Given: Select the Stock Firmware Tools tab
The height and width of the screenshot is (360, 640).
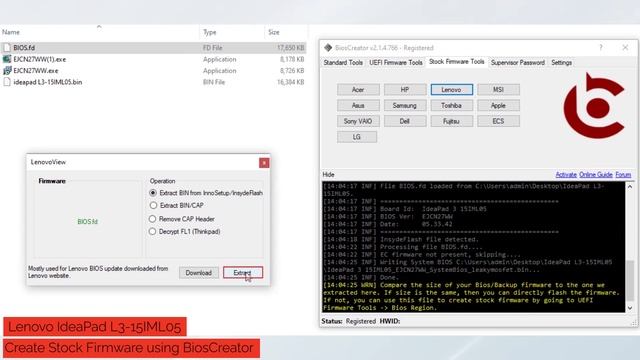Looking at the screenshot, I should tap(456, 62).
